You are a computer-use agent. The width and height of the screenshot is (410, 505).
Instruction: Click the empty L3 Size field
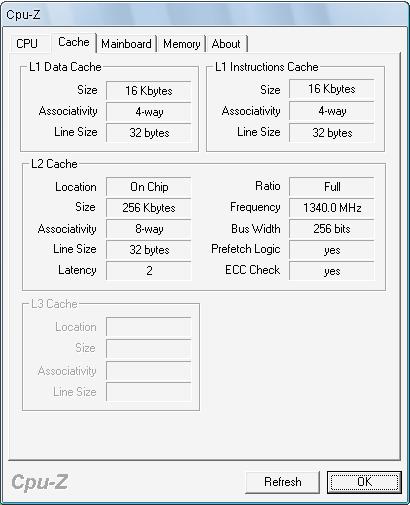149,349
